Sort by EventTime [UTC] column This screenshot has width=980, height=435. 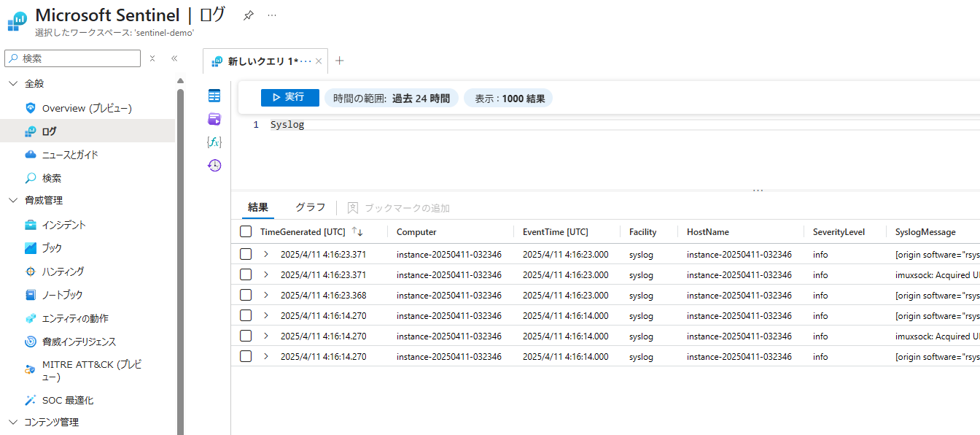point(556,232)
